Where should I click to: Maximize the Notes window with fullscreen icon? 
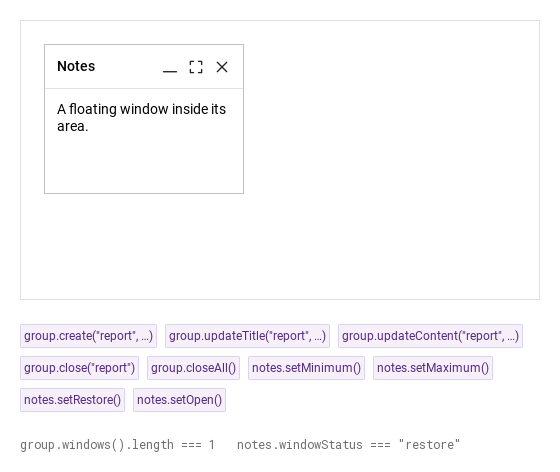click(x=196, y=67)
